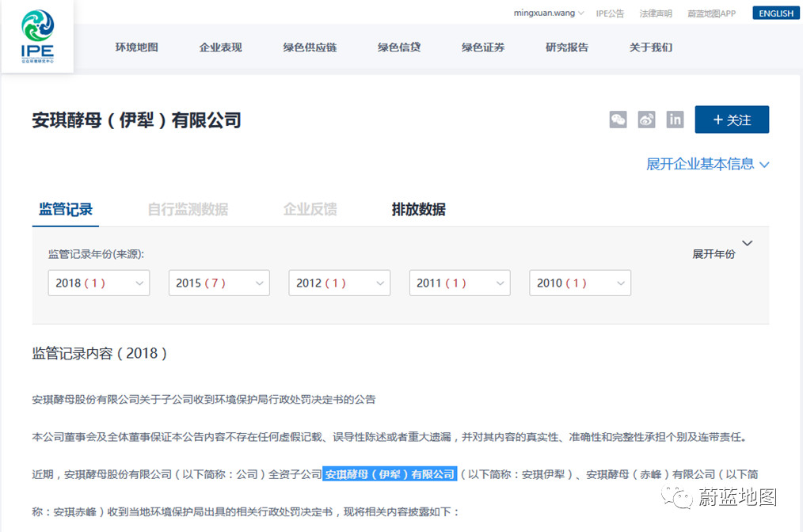
Task: Open 绿色信贷 menu
Action: (399, 47)
